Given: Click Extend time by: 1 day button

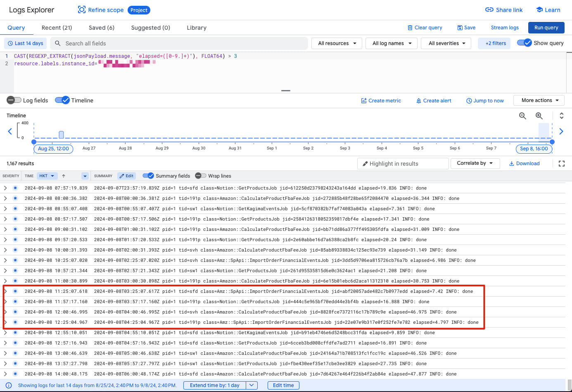Looking at the screenshot, I should tap(215, 385).
